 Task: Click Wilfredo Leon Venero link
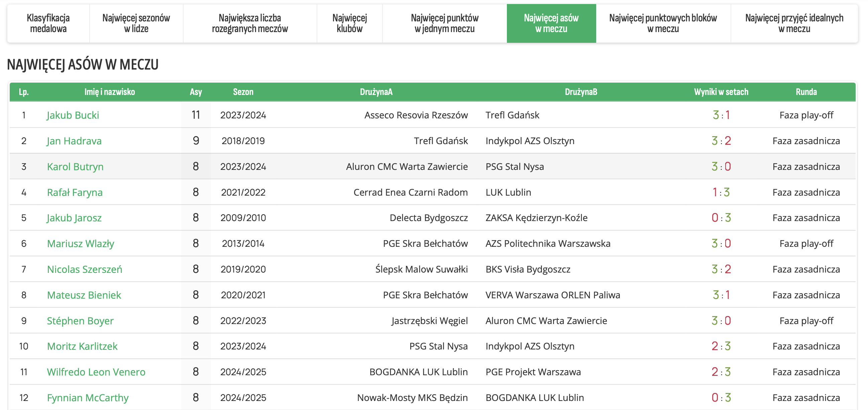tap(96, 372)
